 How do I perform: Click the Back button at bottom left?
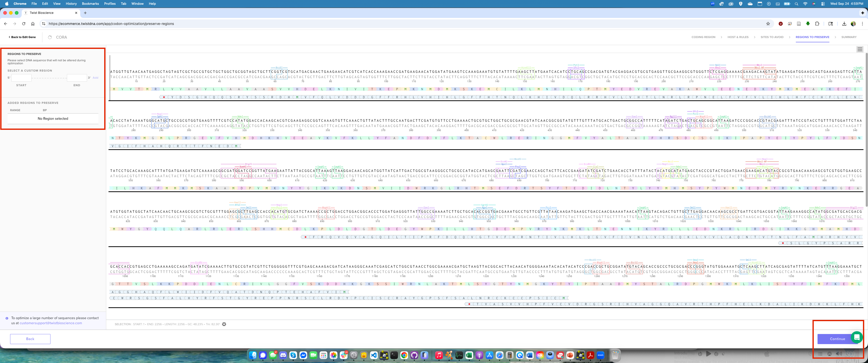coord(30,339)
